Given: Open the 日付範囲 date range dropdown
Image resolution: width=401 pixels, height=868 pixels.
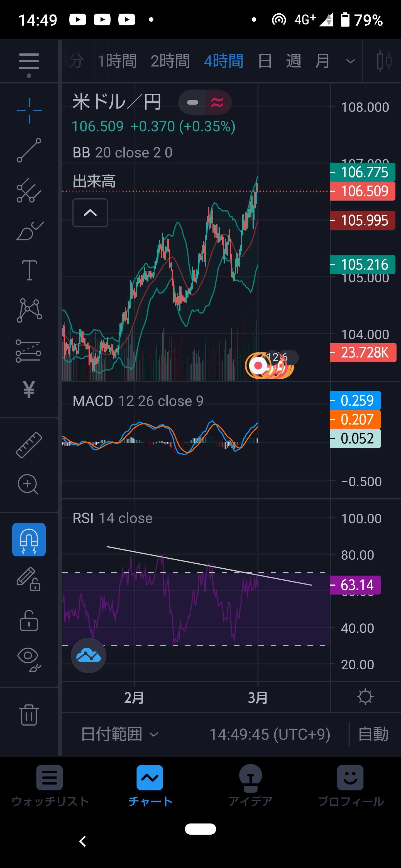Looking at the screenshot, I should [x=119, y=734].
